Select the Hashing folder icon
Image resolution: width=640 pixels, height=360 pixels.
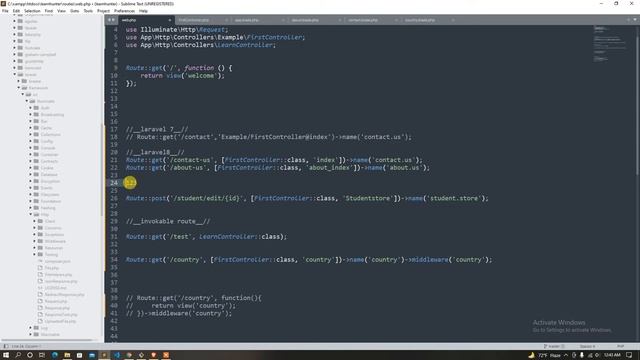(36, 208)
